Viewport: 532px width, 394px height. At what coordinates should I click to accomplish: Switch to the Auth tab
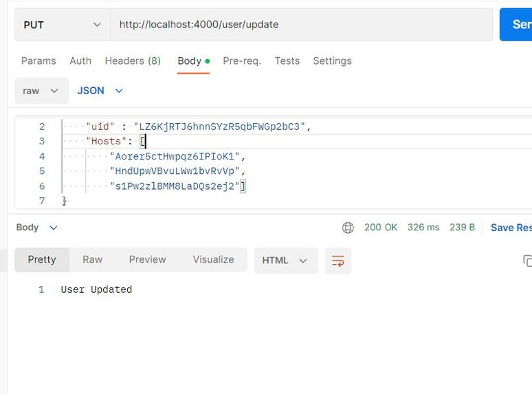(80, 61)
